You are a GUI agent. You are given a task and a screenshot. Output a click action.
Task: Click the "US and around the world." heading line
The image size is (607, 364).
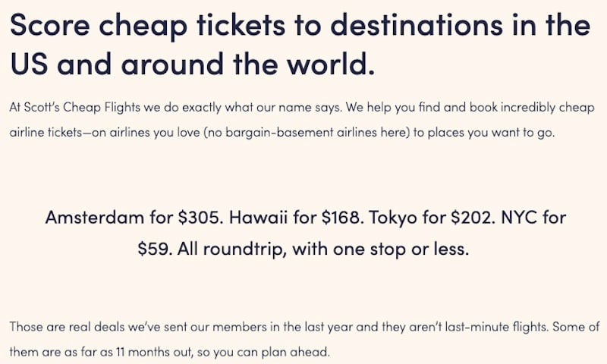pos(193,63)
